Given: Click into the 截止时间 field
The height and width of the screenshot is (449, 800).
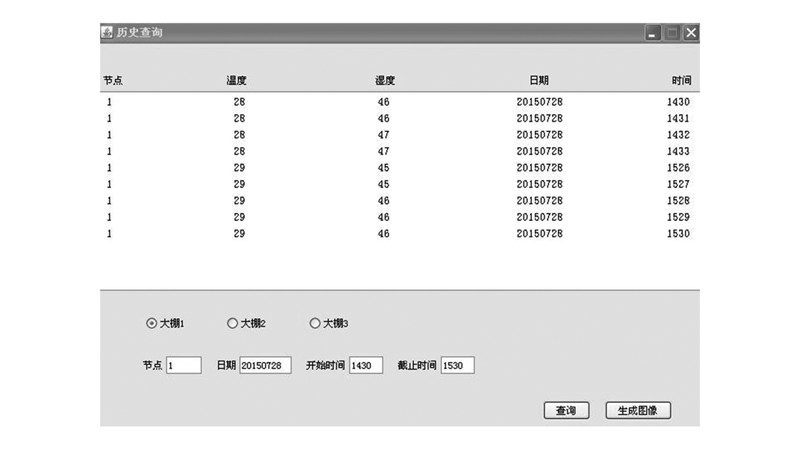Looking at the screenshot, I should tap(457, 366).
